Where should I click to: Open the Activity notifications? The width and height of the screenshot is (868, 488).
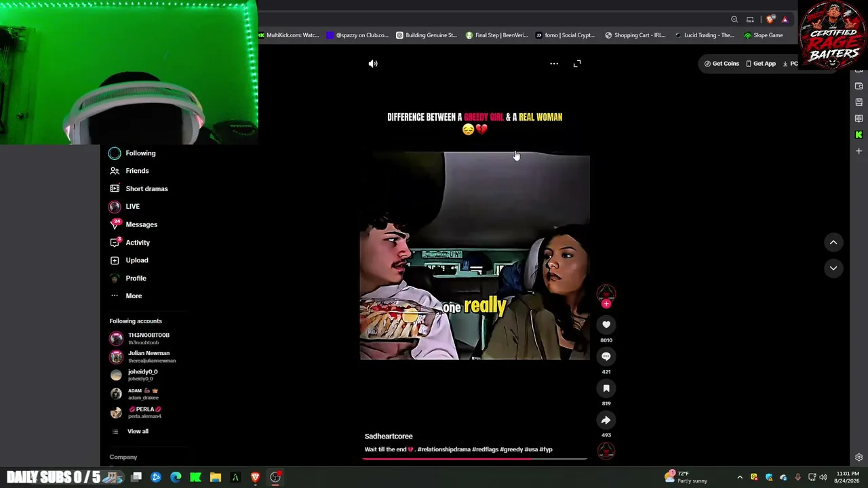click(x=138, y=243)
